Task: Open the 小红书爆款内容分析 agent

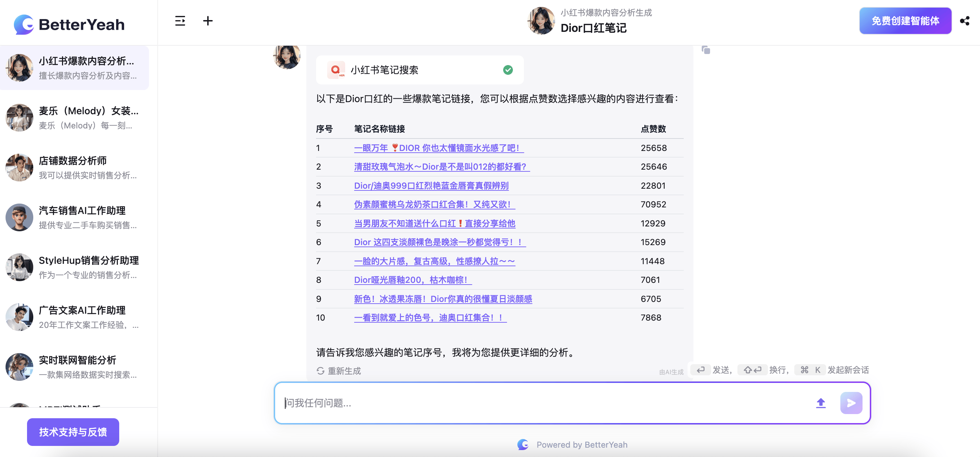Action: tap(75, 68)
